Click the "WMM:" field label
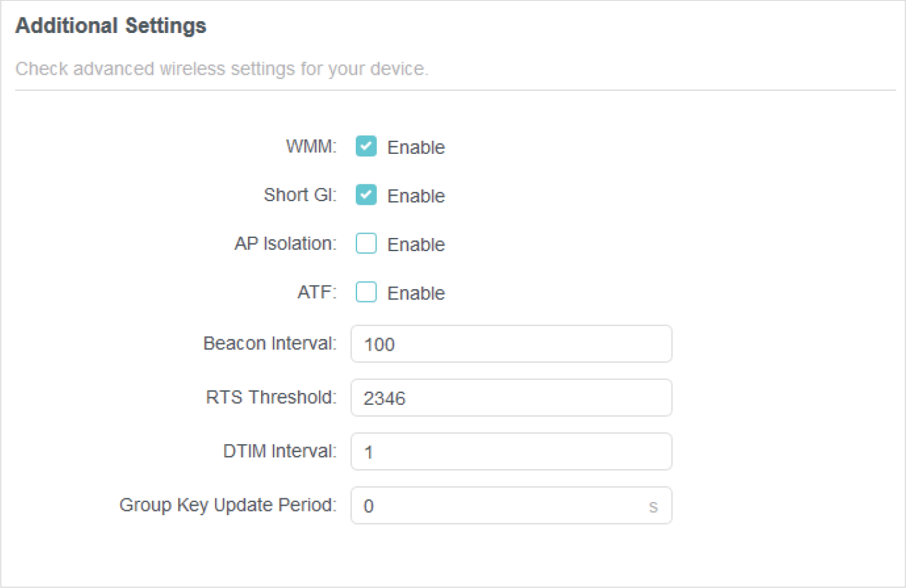Viewport: 906px width, 588px height. (x=311, y=146)
